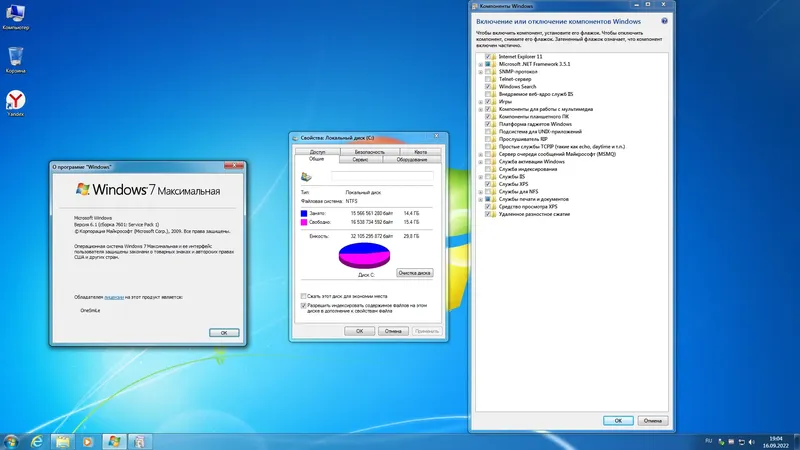This screenshot has width=800, height=450.
Task: Switch to the Безопасность tab
Action: [x=369, y=152]
